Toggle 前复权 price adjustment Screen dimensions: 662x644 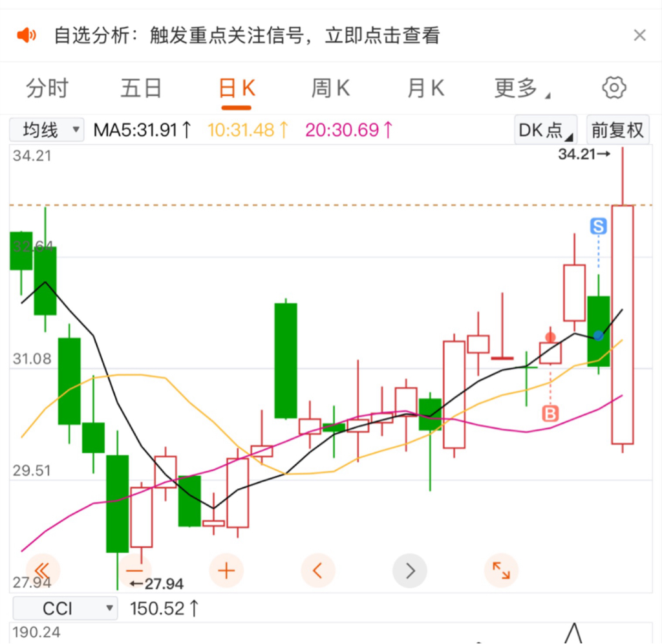(x=617, y=130)
